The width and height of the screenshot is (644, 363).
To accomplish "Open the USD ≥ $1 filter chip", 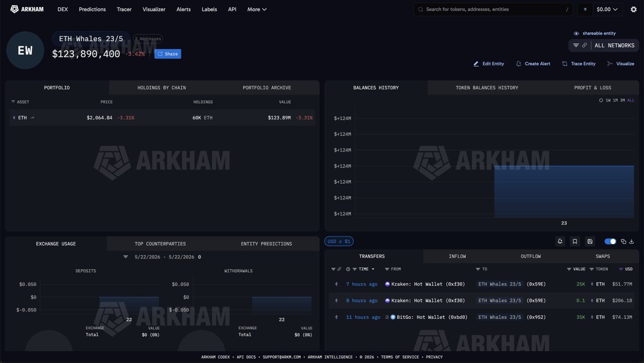I will point(339,241).
